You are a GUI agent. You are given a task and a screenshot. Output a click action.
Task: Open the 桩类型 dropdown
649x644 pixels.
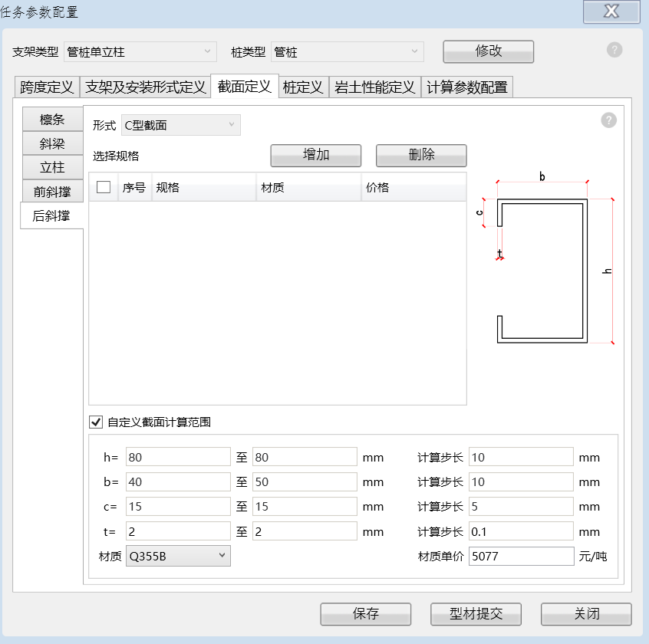(x=347, y=51)
